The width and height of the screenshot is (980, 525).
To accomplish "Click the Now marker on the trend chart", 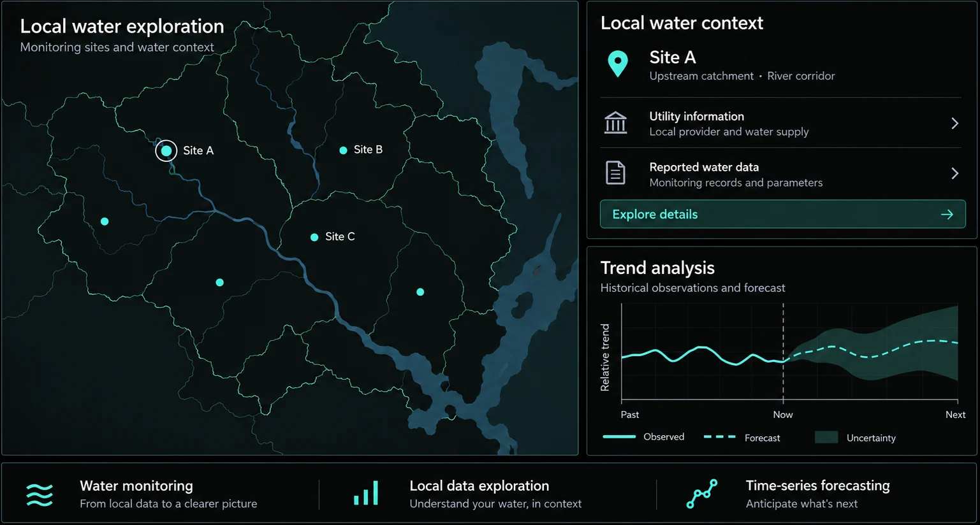I will point(783,415).
